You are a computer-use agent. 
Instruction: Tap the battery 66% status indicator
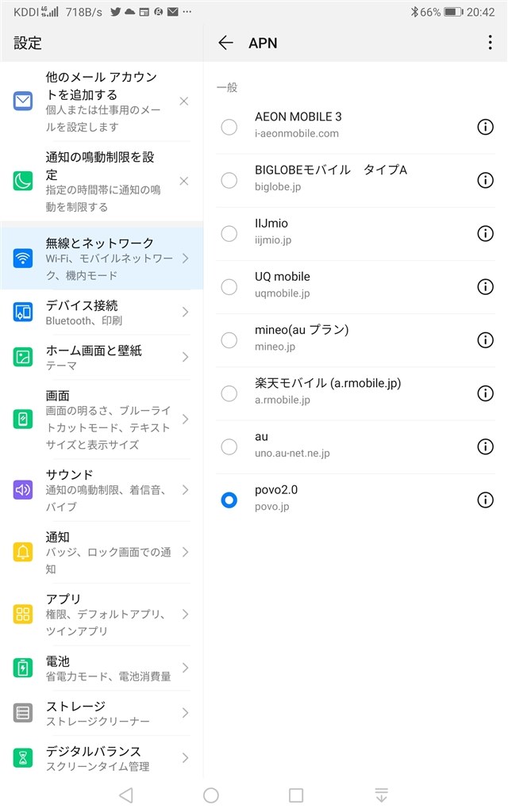[441, 12]
